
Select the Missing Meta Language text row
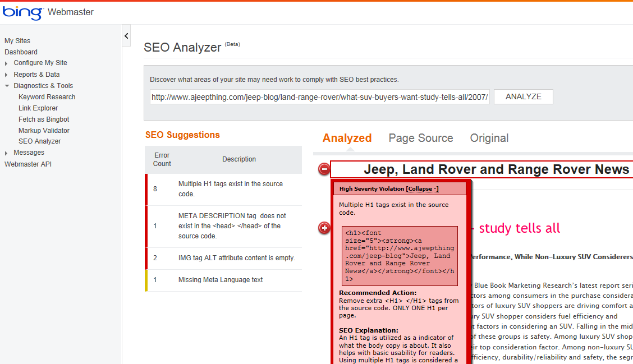tap(223, 280)
